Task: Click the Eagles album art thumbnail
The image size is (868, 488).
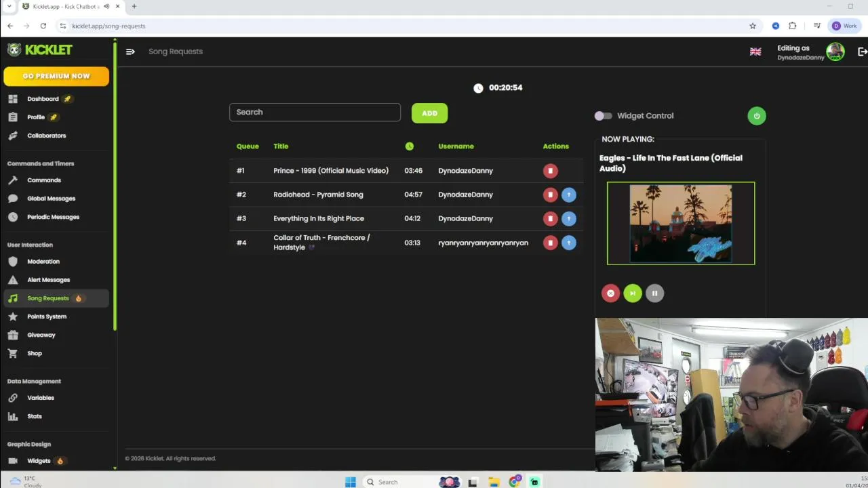Action: (681, 223)
